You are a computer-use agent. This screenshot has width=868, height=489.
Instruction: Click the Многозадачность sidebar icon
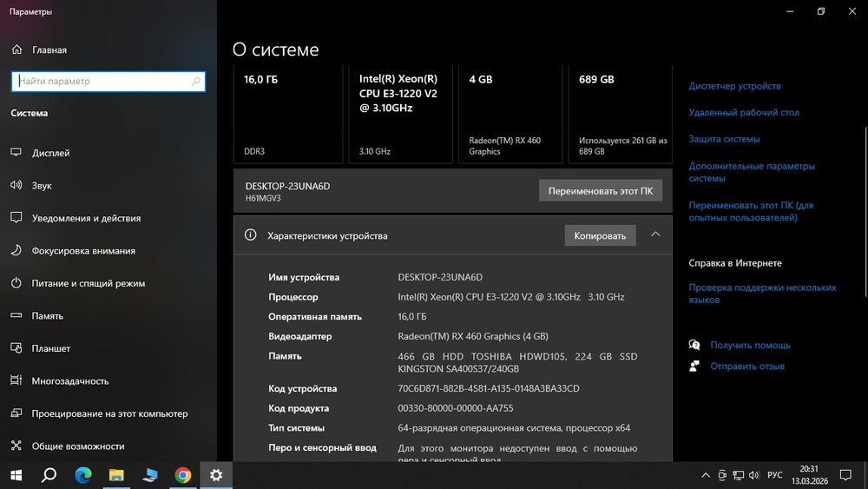(16, 380)
